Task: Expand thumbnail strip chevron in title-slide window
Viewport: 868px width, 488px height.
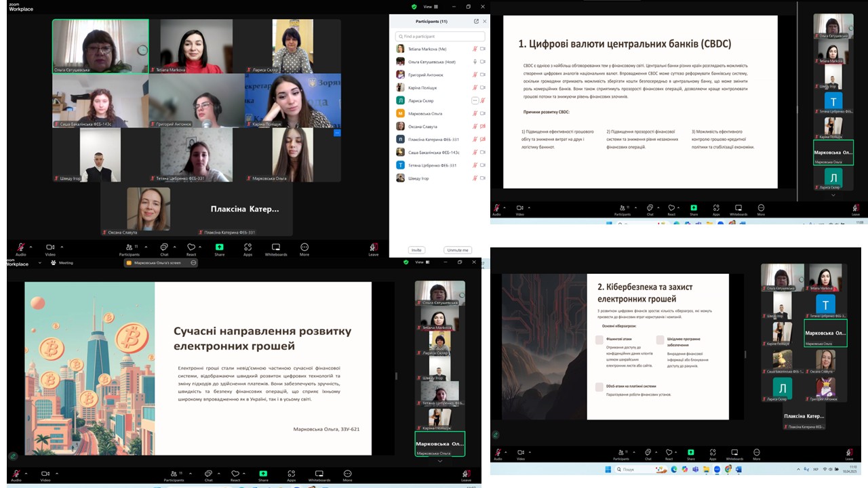Action: click(439, 460)
